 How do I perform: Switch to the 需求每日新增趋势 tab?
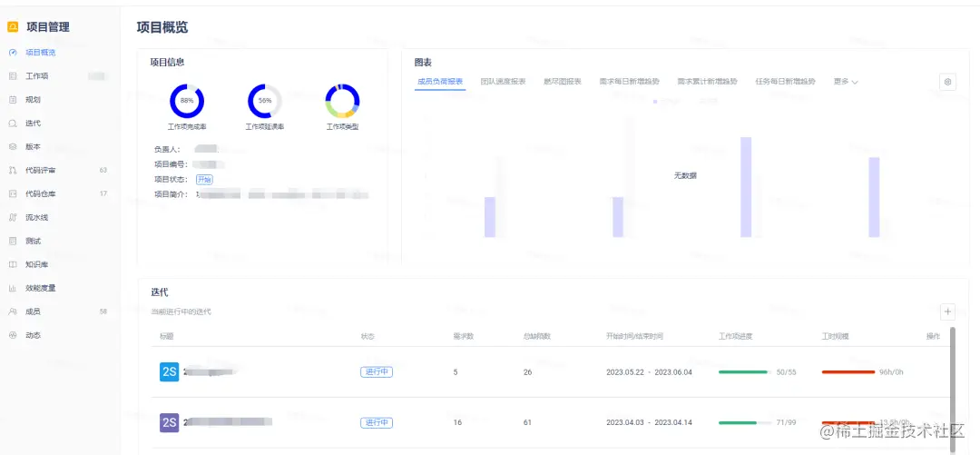click(630, 82)
